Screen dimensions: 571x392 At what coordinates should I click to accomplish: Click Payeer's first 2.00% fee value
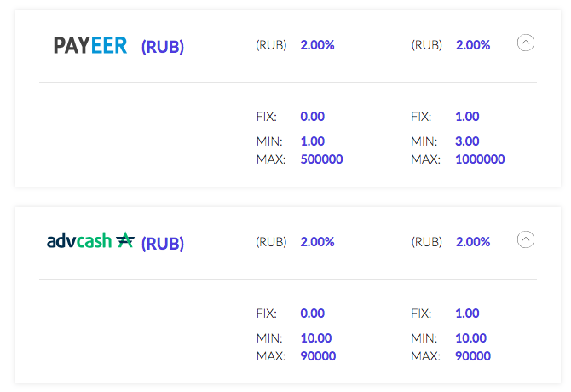(317, 45)
